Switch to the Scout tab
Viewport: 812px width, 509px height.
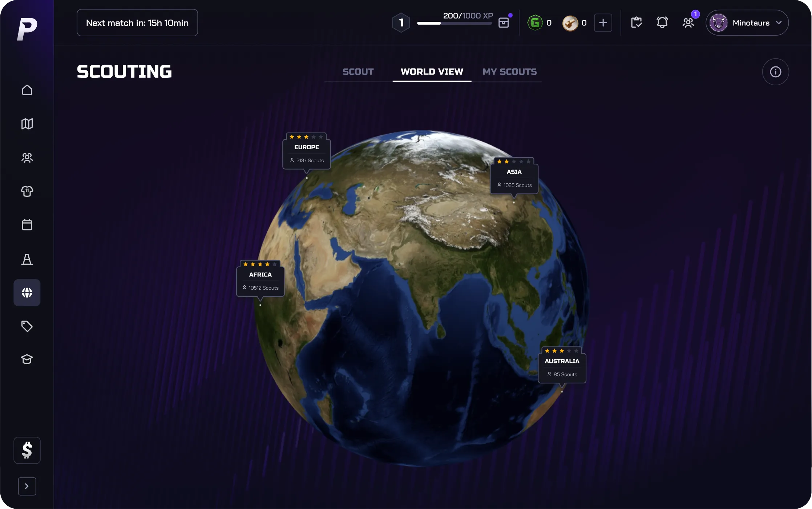358,72
